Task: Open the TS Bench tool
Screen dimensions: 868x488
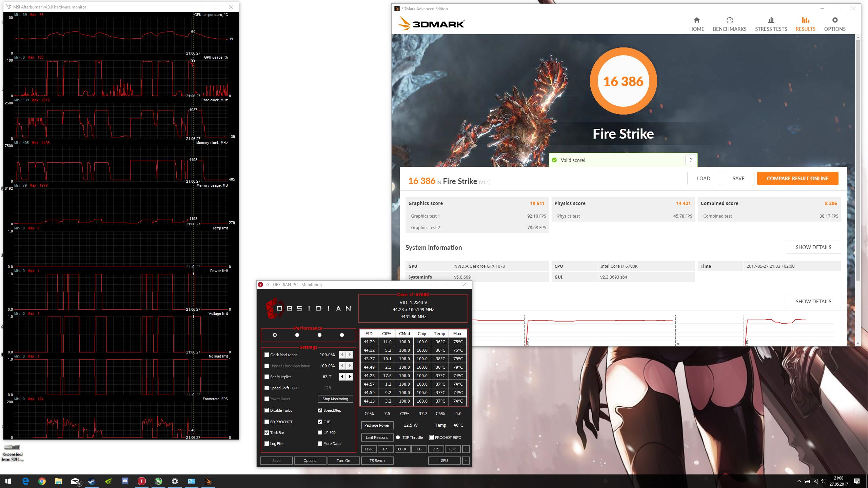Action: click(377, 461)
